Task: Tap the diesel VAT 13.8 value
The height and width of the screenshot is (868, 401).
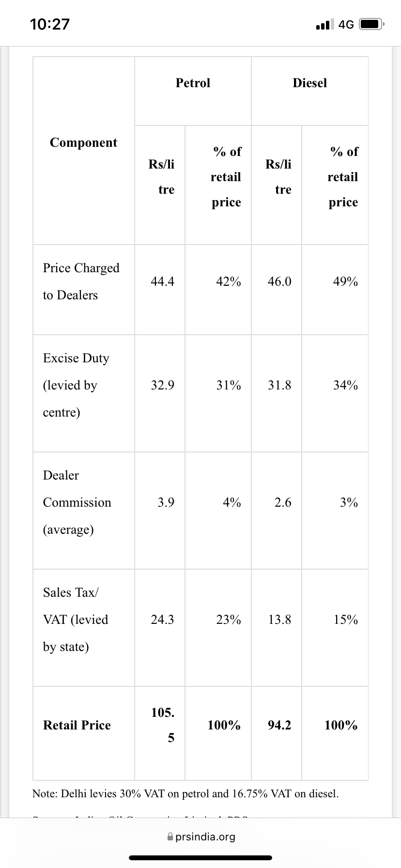Action: click(279, 620)
